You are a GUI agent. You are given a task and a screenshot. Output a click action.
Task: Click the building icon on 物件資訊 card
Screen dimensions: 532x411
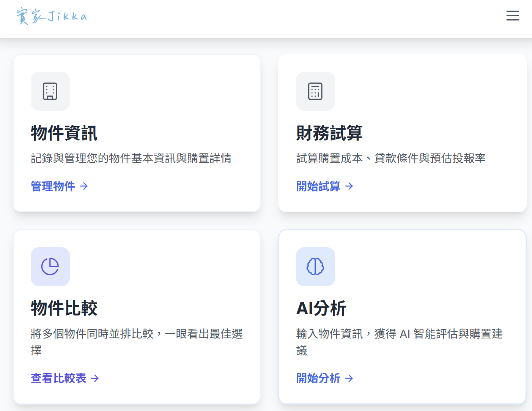pyautogui.click(x=50, y=91)
